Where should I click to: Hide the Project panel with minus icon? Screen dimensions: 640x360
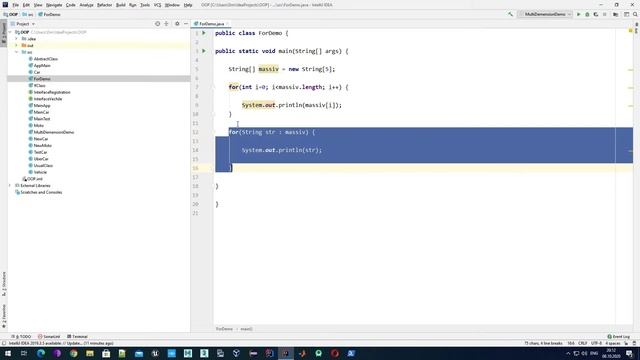186,24
